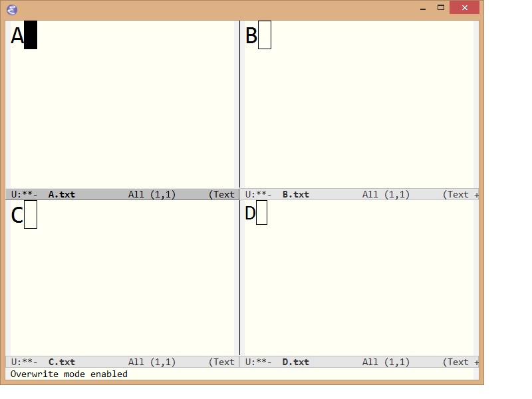Click the scrollbar of the D.txt window
Viewport: 532px width, 399px height.
coord(476,278)
